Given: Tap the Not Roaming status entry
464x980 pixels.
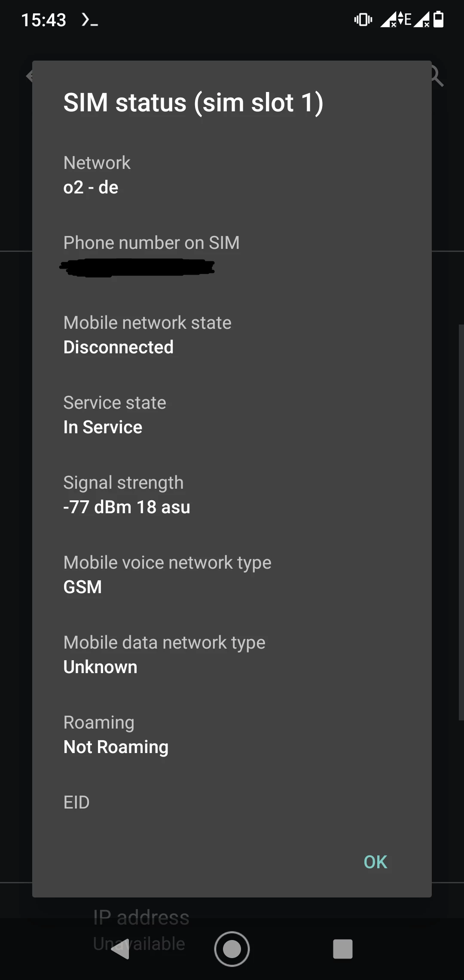Looking at the screenshot, I should 116,747.
